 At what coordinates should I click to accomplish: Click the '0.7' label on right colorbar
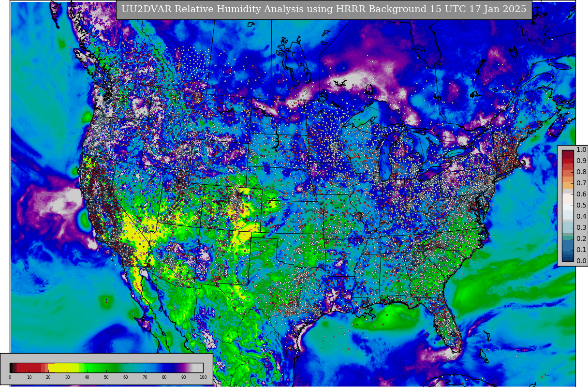pyautogui.click(x=581, y=183)
